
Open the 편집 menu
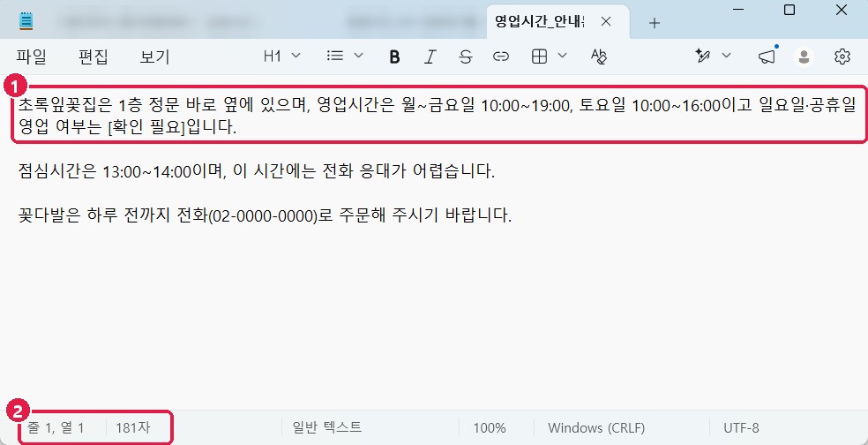(x=93, y=57)
